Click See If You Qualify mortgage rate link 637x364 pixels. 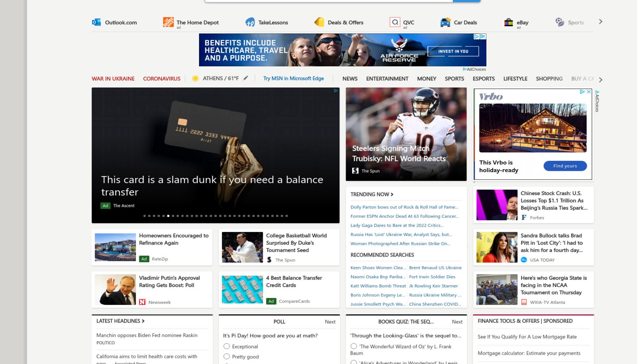click(527, 336)
